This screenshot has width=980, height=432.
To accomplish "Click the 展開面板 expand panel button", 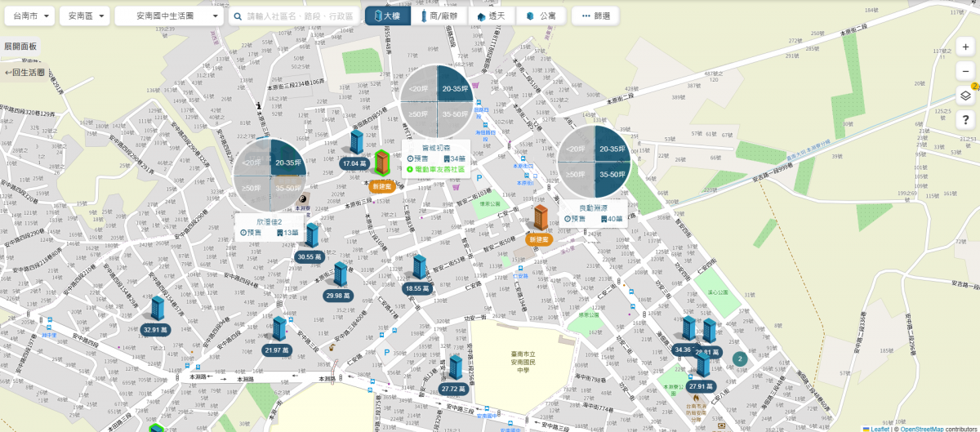I will [20, 47].
